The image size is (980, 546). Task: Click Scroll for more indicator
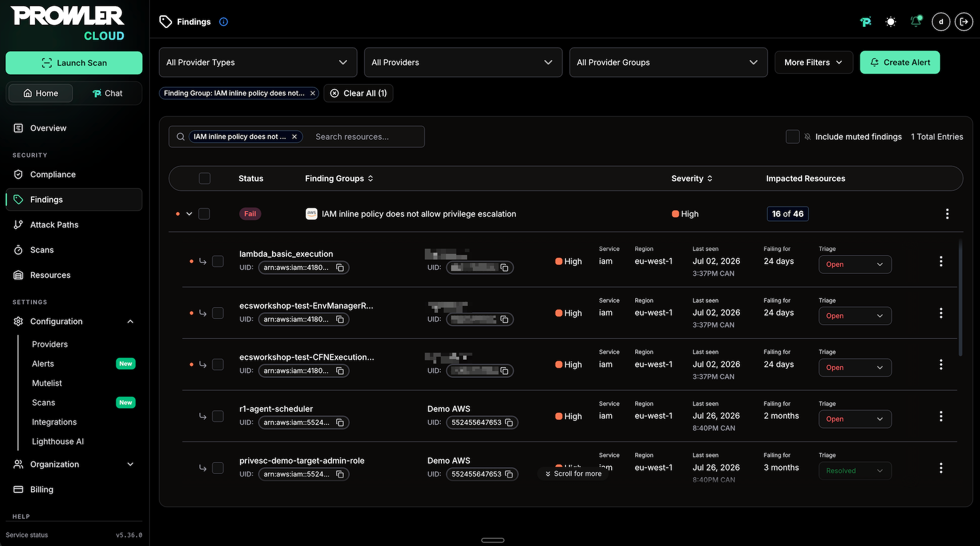tap(573, 473)
